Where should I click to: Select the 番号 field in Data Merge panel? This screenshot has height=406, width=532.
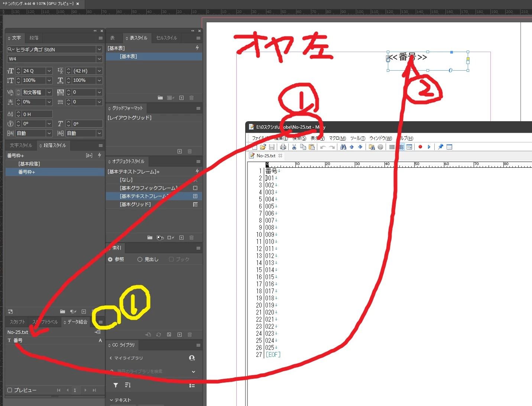[x=55, y=340]
